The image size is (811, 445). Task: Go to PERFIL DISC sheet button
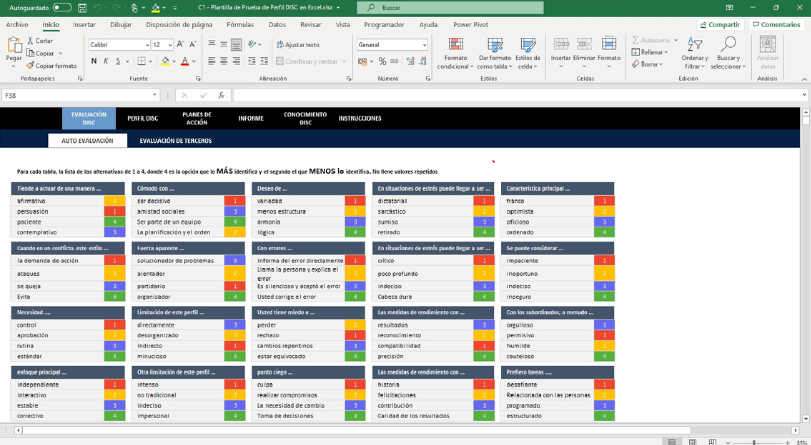tap(143, 118)
